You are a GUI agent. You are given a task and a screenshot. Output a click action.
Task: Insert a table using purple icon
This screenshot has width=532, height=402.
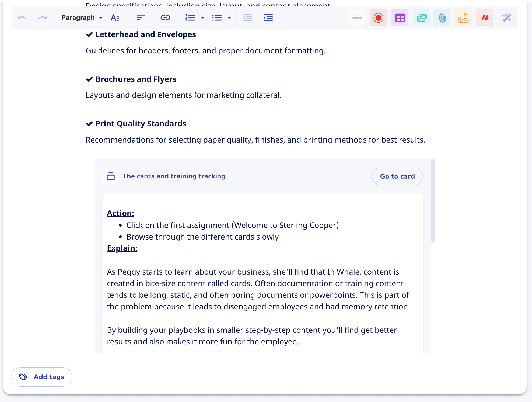(400, 18)
